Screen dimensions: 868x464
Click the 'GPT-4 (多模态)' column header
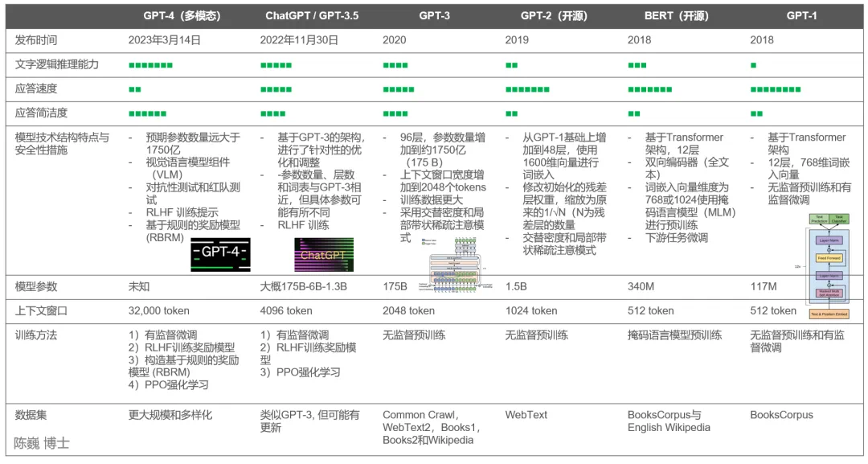pos(182,16)
